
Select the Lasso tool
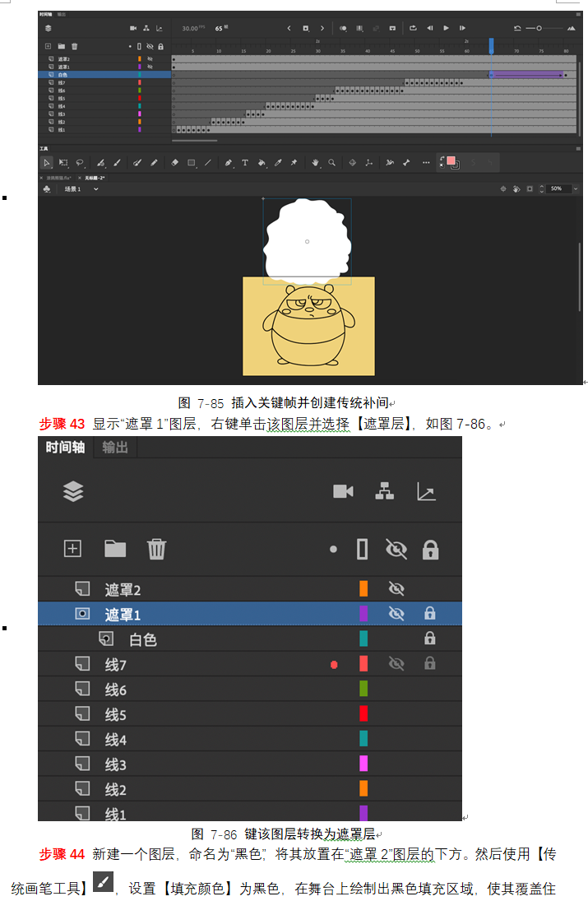coord(80,163)
